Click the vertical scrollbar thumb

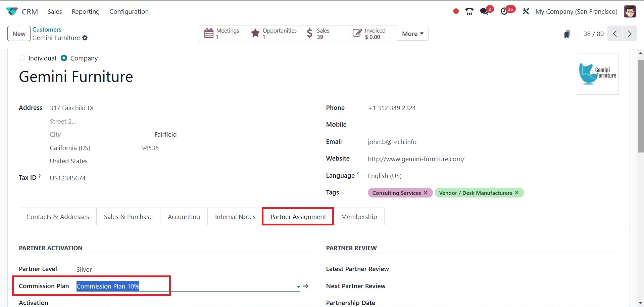[641, 106]
